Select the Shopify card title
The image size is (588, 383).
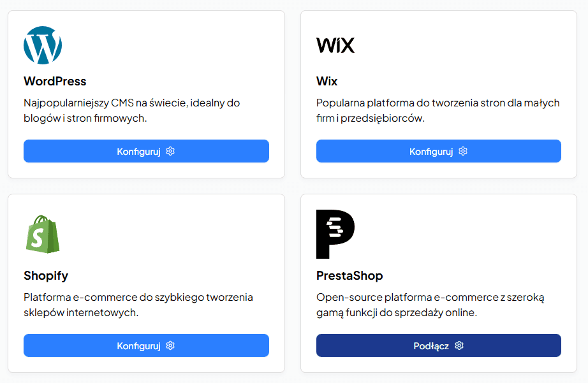[46, 276]
